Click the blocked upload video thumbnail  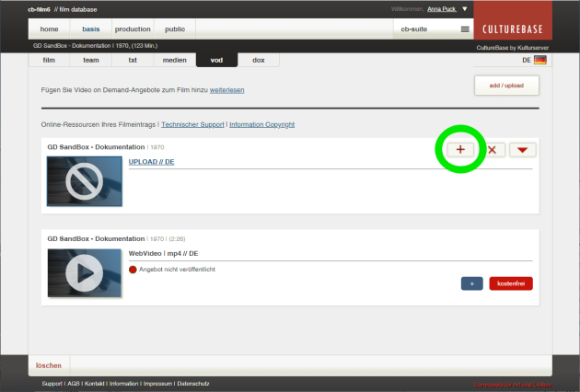click(85, 180)
